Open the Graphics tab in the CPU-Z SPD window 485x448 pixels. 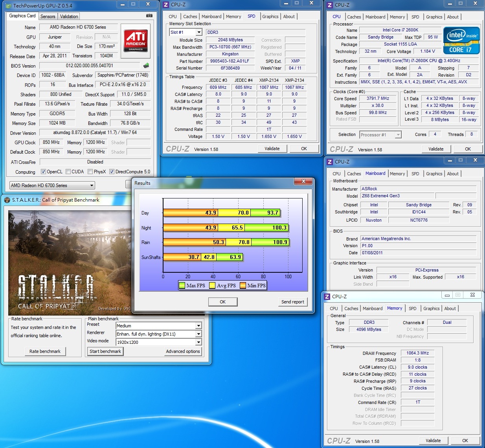(270, 17)
